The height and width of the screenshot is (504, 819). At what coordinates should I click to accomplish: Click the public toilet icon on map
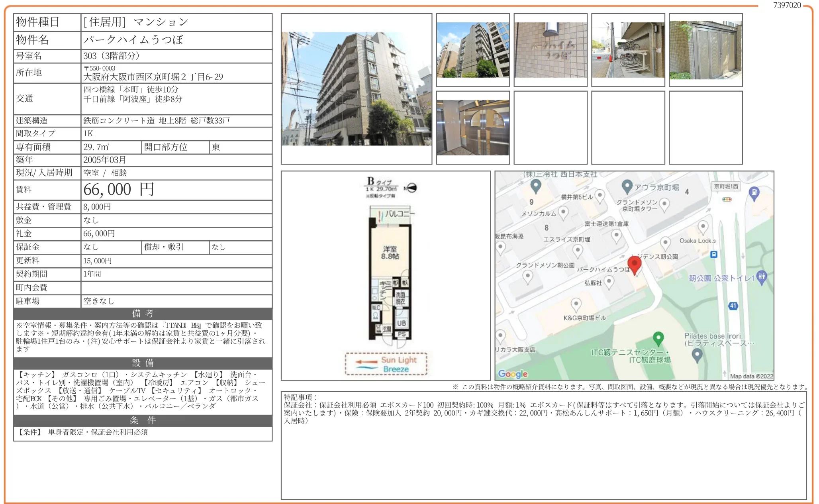(x=761, y=276)
